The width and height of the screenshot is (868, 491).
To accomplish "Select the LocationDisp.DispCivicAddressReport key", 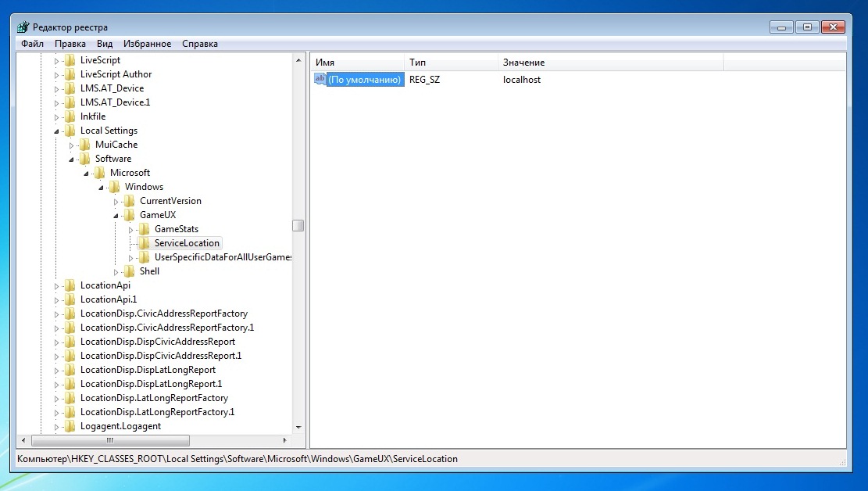I will tap(158, 342).
